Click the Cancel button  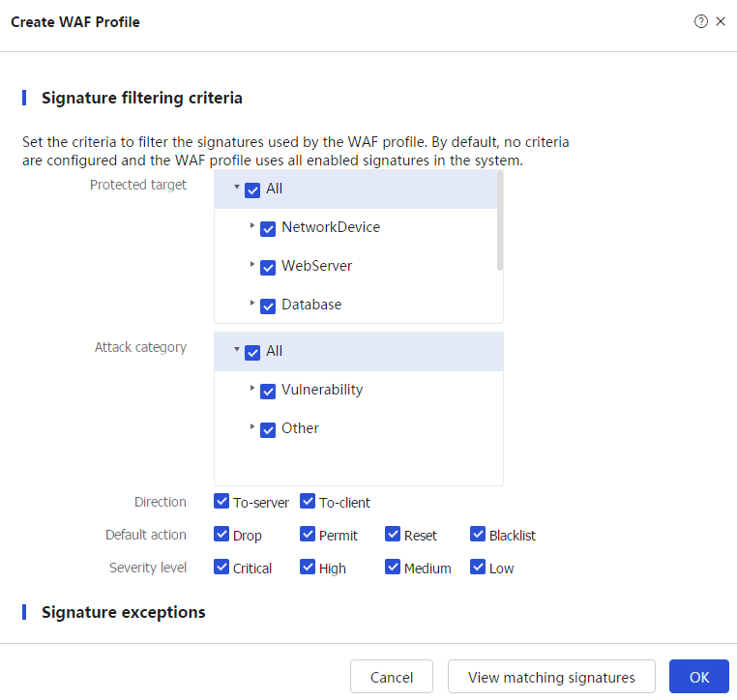[392, 677]
